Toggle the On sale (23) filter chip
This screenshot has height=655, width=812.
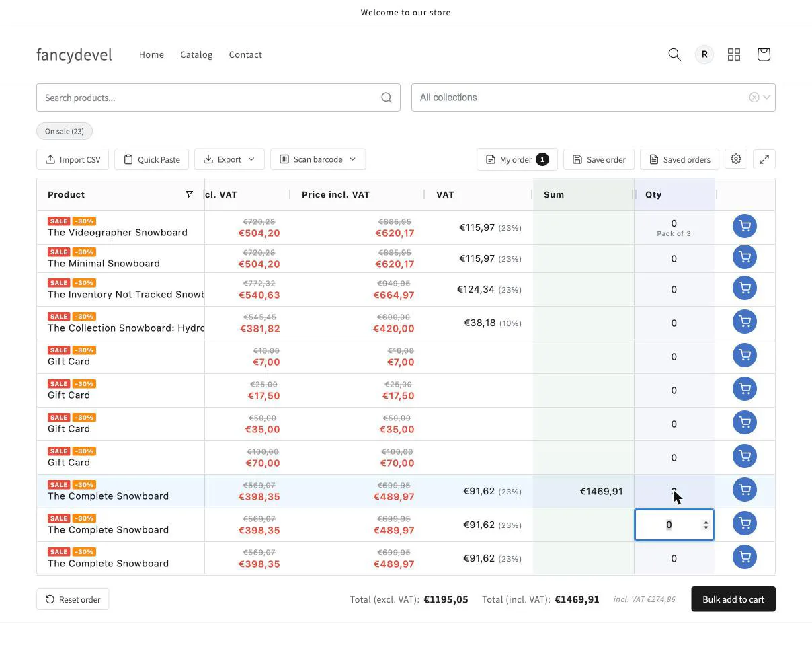[65, 131]
